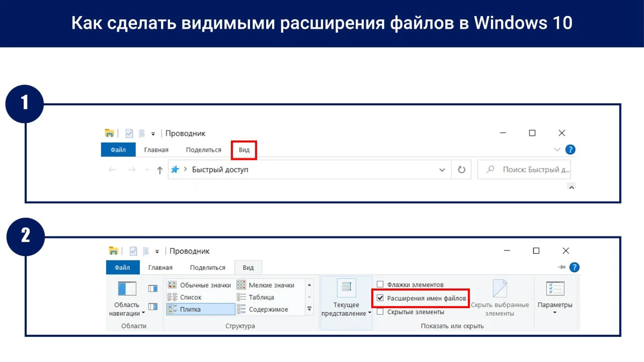The width and height of the screenshot is (644, 362).
Task: Click scroll-up arrow below search box
Action: point(571,187)
